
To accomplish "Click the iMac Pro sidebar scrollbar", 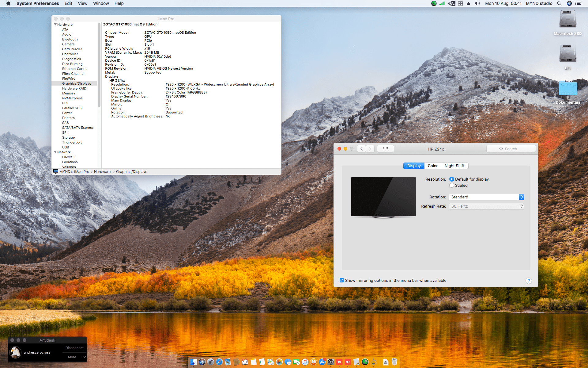I will (x=99, y=65).
